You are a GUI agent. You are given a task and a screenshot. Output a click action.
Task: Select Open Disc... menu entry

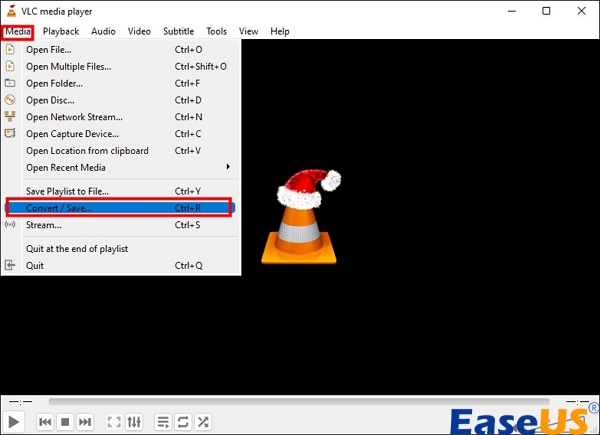[121, 100]
